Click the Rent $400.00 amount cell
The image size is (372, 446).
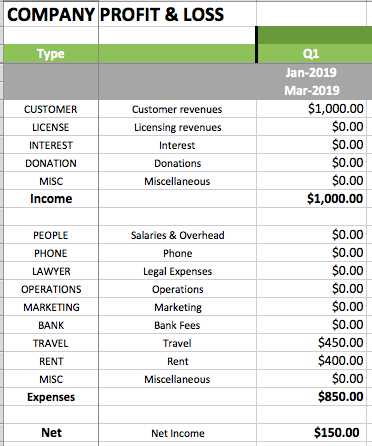[311, 361]
